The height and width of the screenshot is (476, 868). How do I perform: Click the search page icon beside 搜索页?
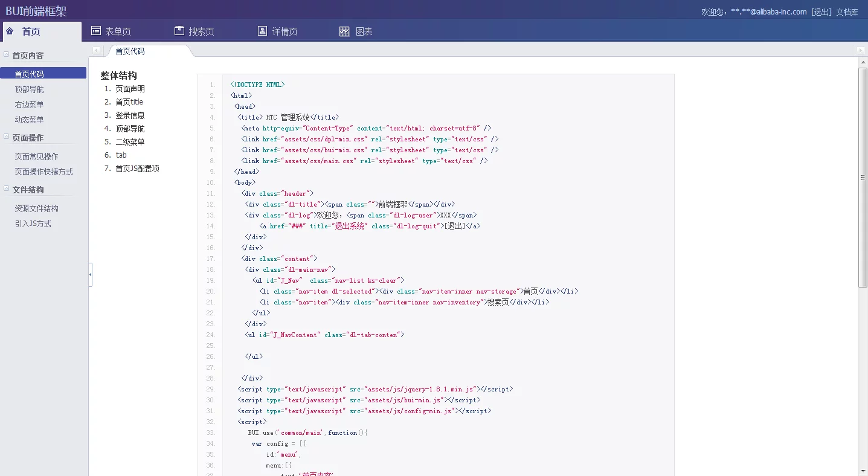(x=179, y=31)
